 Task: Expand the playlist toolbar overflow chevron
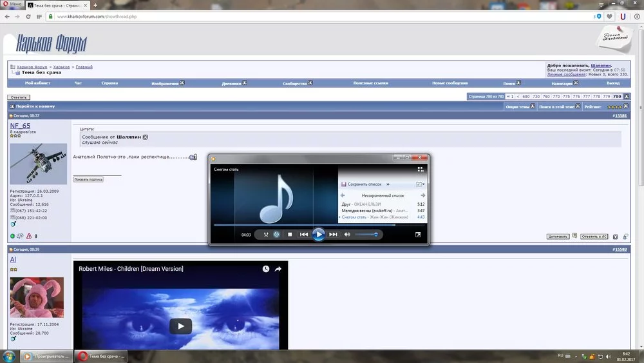(388, 184)
